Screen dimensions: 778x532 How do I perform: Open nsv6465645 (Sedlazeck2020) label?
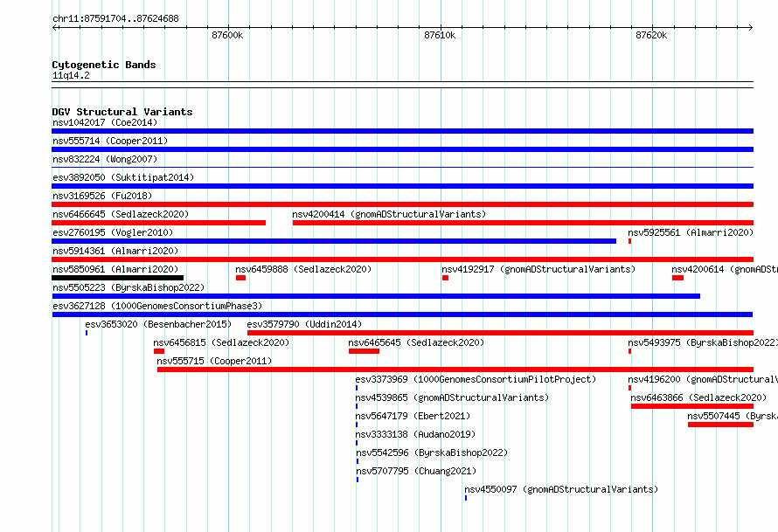pos(416,342)
